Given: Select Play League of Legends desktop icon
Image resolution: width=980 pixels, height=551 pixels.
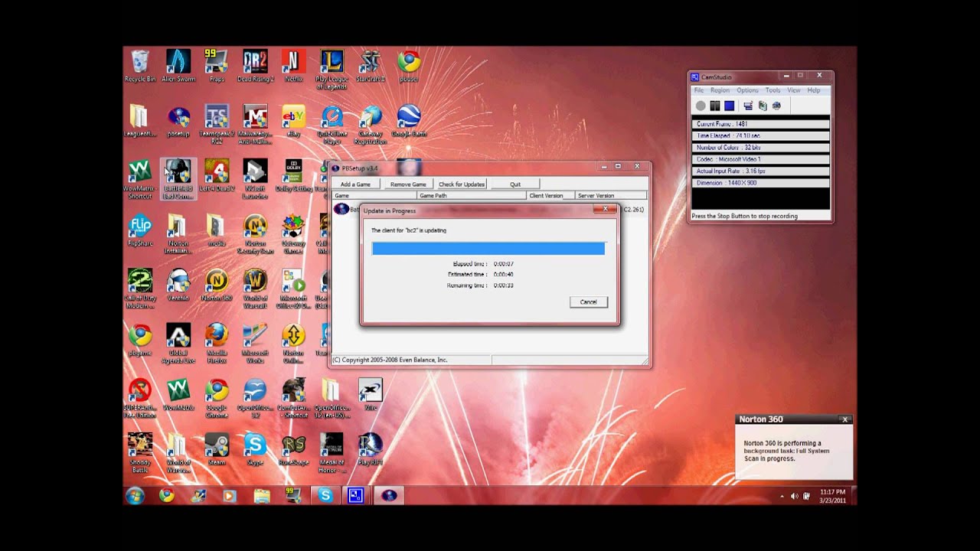Looking at the screenshot, I should tap(332, 70).
